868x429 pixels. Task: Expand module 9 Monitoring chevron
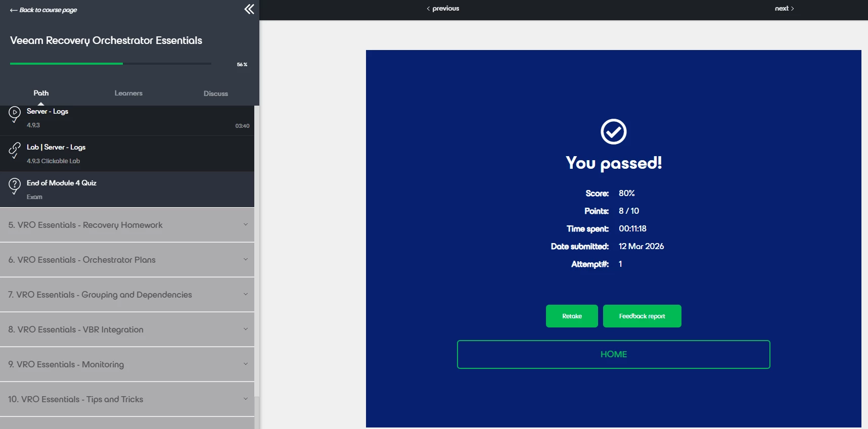(x=246, y=364)
